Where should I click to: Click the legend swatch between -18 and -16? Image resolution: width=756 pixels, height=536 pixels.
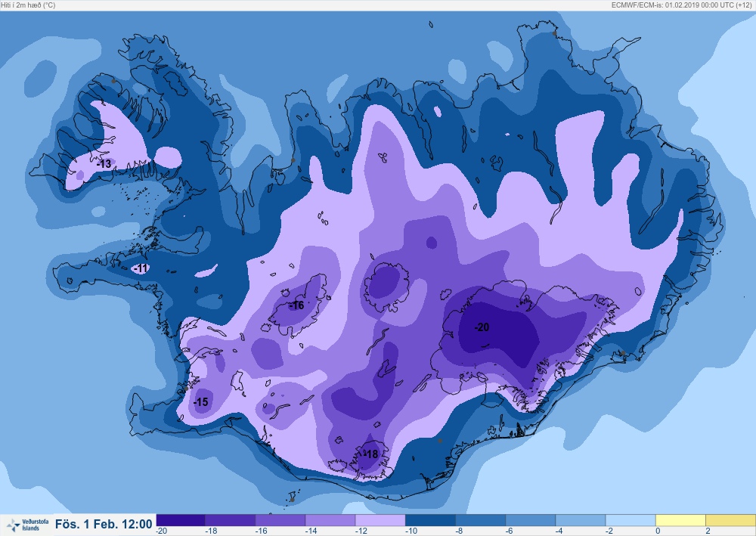(x=231, y=520)
